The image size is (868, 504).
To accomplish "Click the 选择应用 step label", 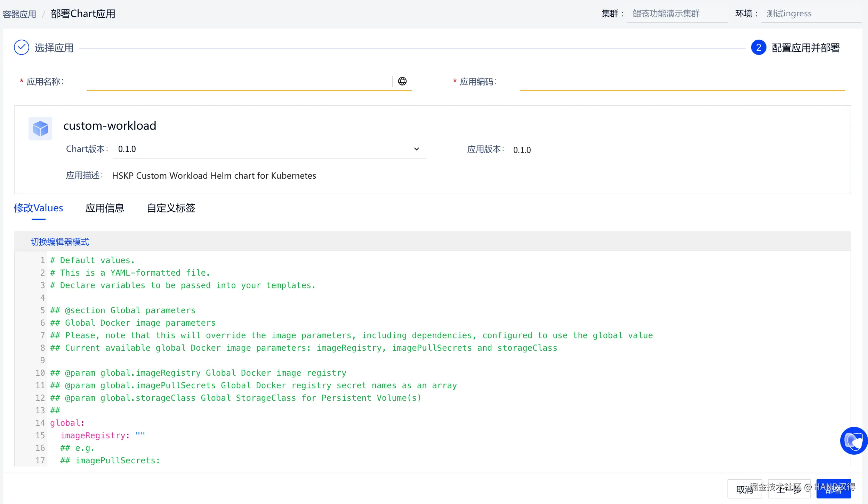I will 54,48.
